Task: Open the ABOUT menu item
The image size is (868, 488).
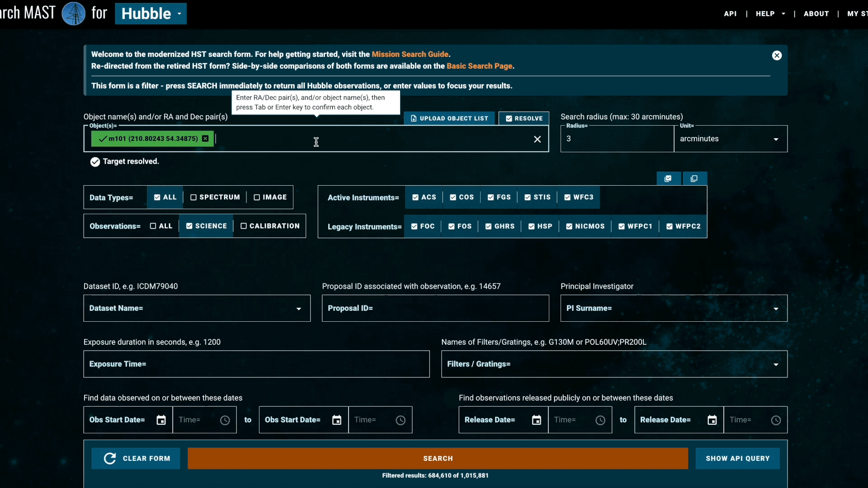Action: [816, 14]
